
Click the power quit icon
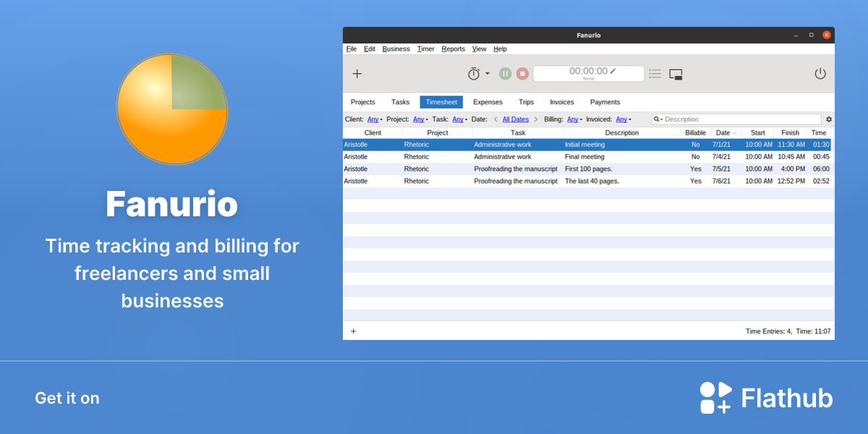point(820,73)
